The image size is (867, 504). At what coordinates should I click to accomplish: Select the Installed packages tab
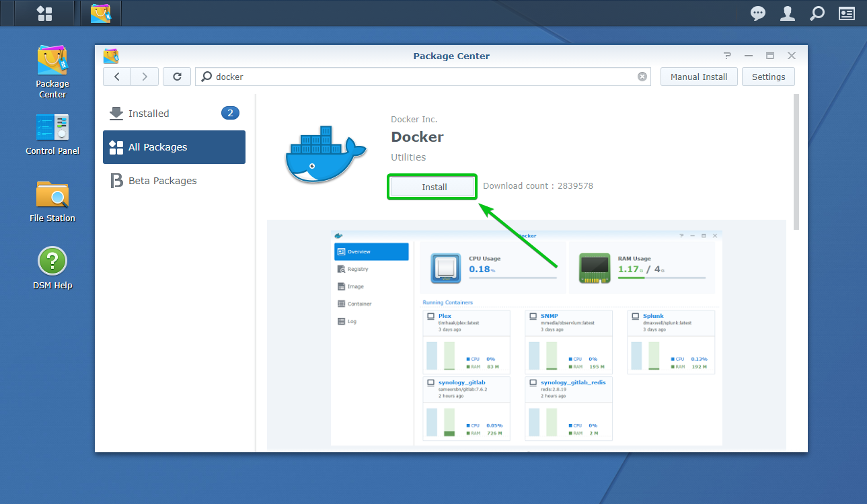[174, 114]
